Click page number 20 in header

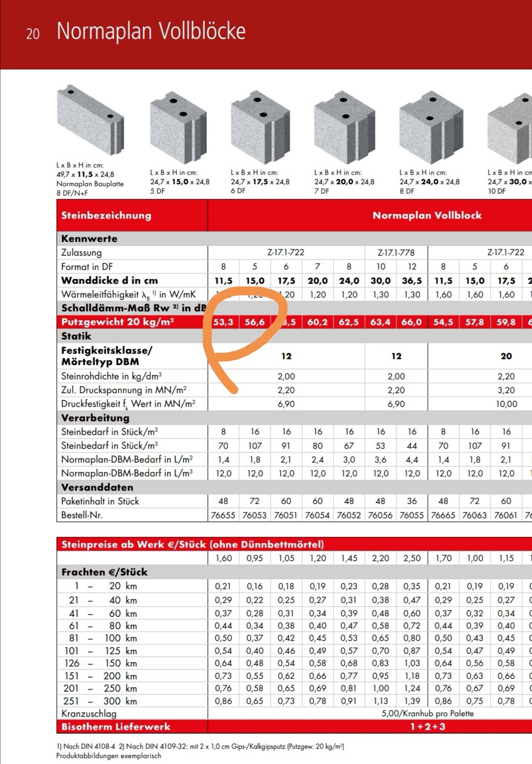33,34
